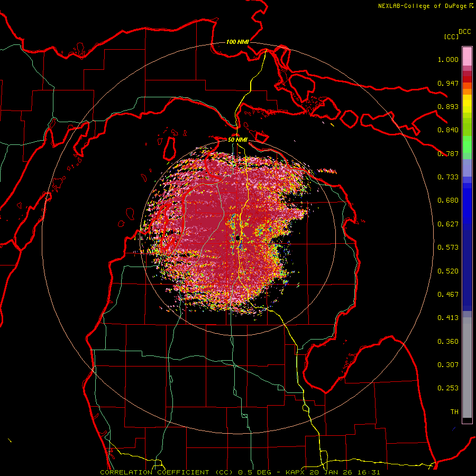This screenshot has height=476, width=476.
Task: Click the [CC] legend unit label
Action: (452, 36)
